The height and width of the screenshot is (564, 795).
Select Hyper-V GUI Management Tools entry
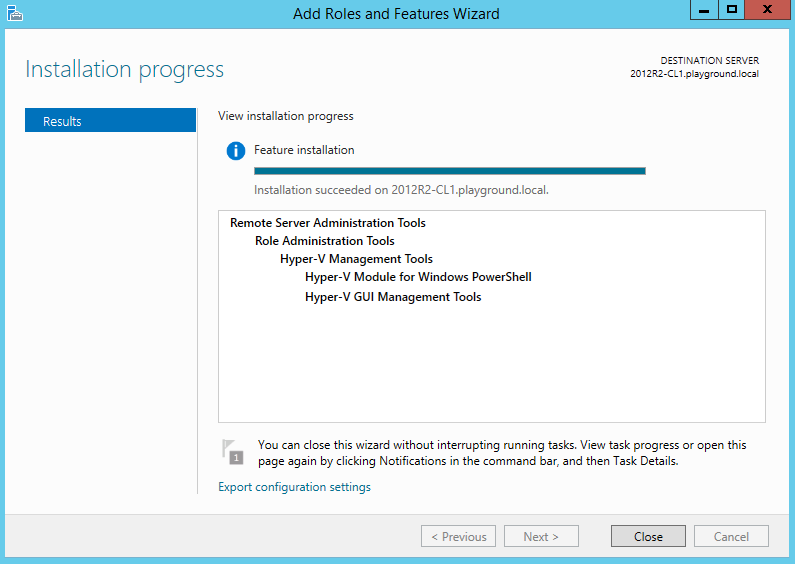pyautogui.click(x=393, y=297)
